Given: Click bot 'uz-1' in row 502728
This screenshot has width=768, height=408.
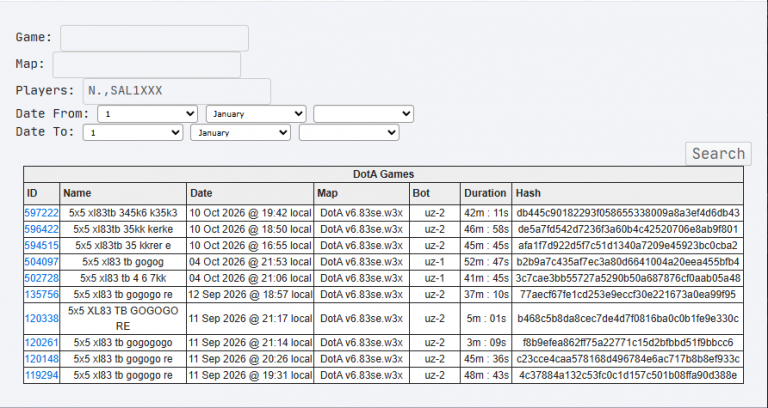Looking at the screenshot, I should pyautogui.click(x=434, y=278).
